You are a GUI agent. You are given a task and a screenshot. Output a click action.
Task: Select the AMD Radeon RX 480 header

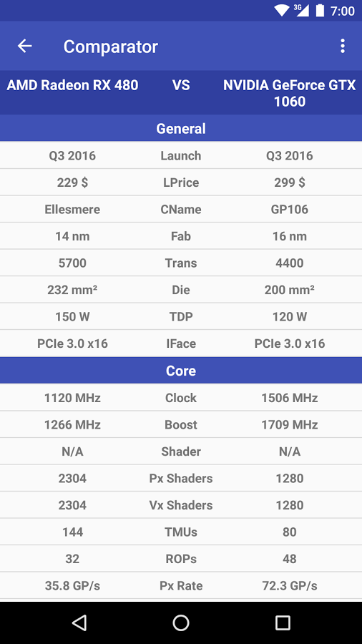pyautogui.click(x=73, y=85)
